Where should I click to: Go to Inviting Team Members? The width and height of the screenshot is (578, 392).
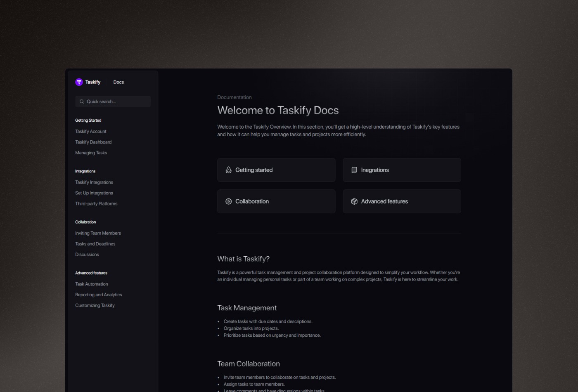click(x=98, y=233)
